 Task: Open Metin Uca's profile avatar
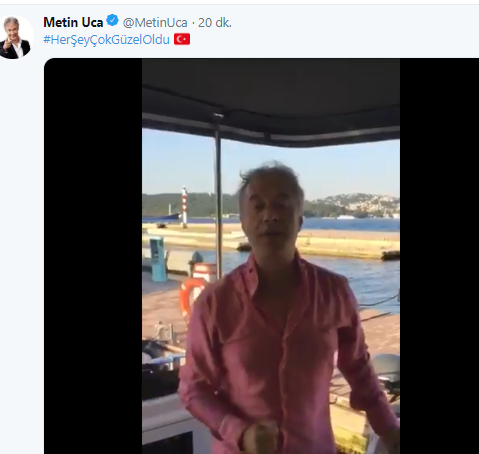[16, 37]
